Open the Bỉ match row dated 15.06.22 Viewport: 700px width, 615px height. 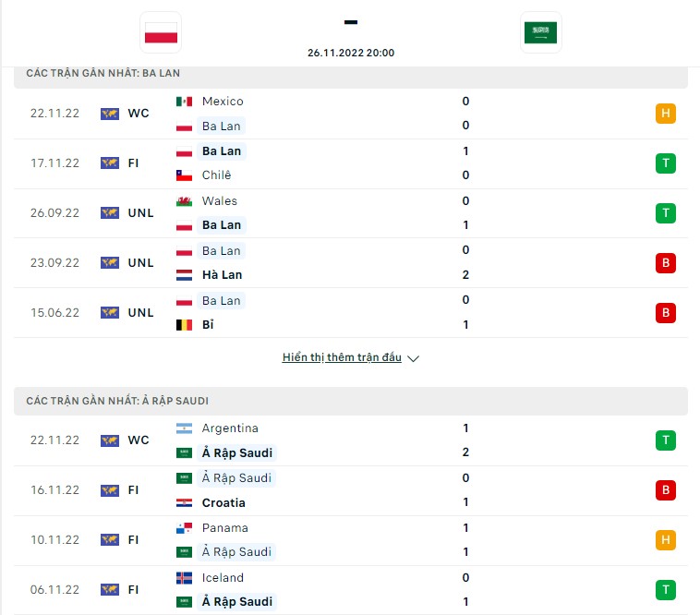(x=350, y=312)
